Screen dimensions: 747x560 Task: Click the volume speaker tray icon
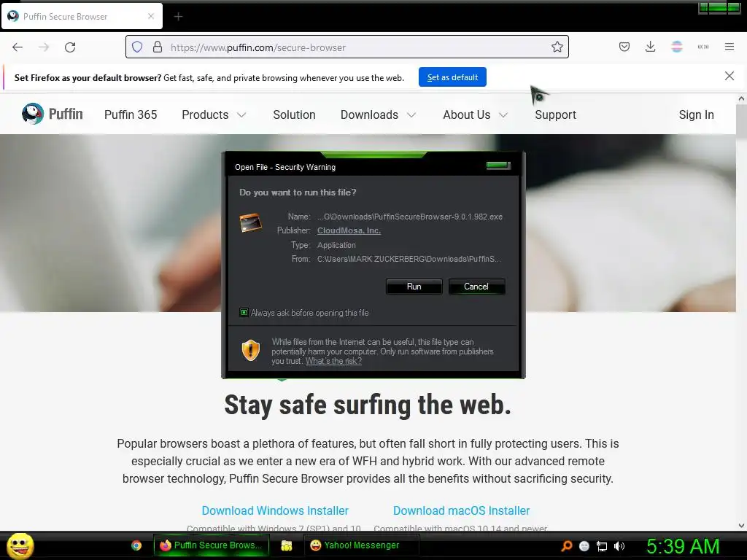[619, 546]
